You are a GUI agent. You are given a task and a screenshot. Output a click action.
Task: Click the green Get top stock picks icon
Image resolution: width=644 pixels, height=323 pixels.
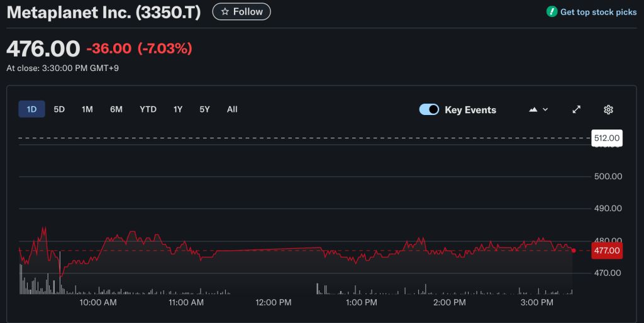(552, 12)
